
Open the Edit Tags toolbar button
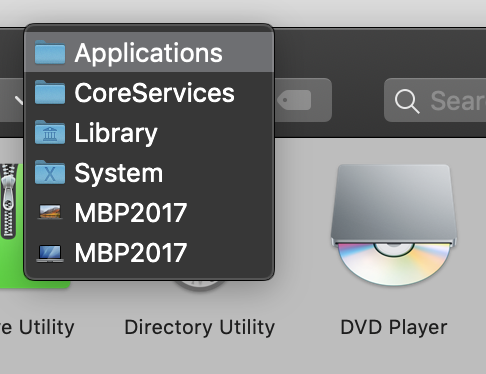[x=303, y=100]
